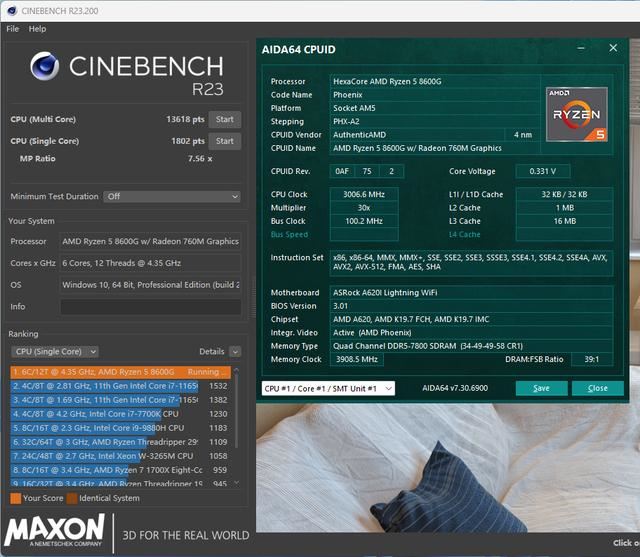
Task: Open the CPU (Single Core) ranking dropdown
Action: tap(54, 352)
